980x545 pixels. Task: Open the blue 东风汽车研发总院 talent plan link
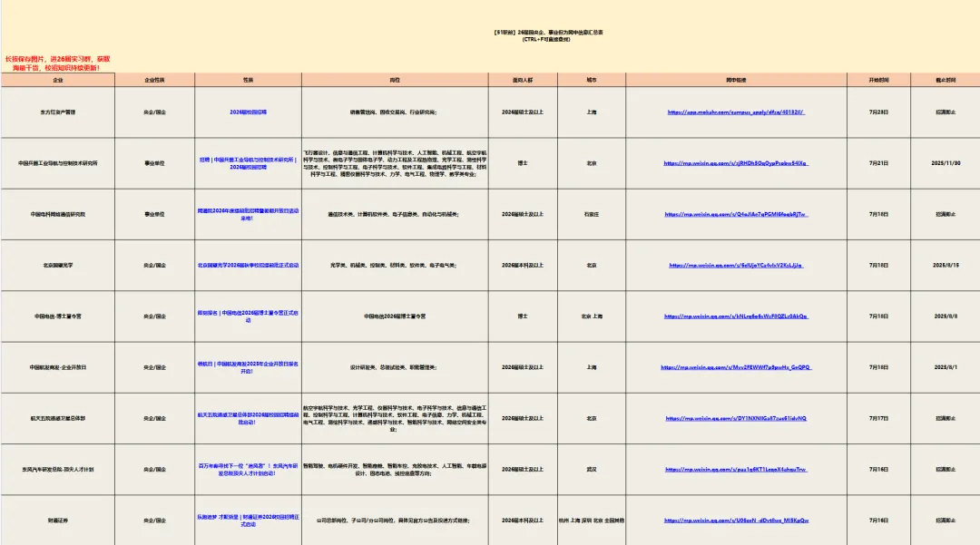(x=248, y=470)
